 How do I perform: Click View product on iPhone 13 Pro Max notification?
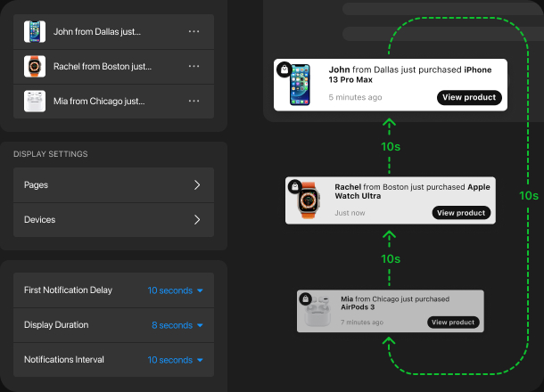coord(469,98)
